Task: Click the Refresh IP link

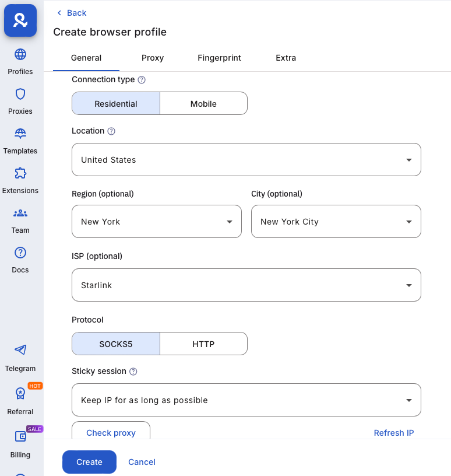Action: [x=394, y=433]
